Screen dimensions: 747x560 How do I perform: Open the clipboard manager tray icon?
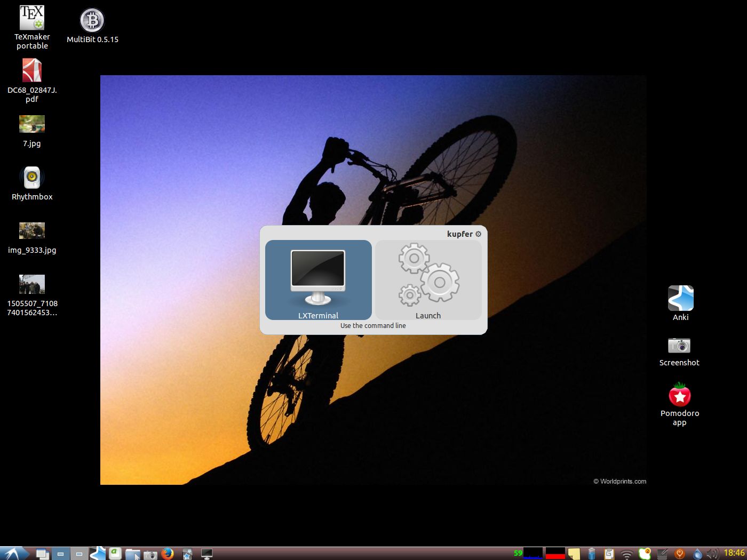click(x=609, y=554)
